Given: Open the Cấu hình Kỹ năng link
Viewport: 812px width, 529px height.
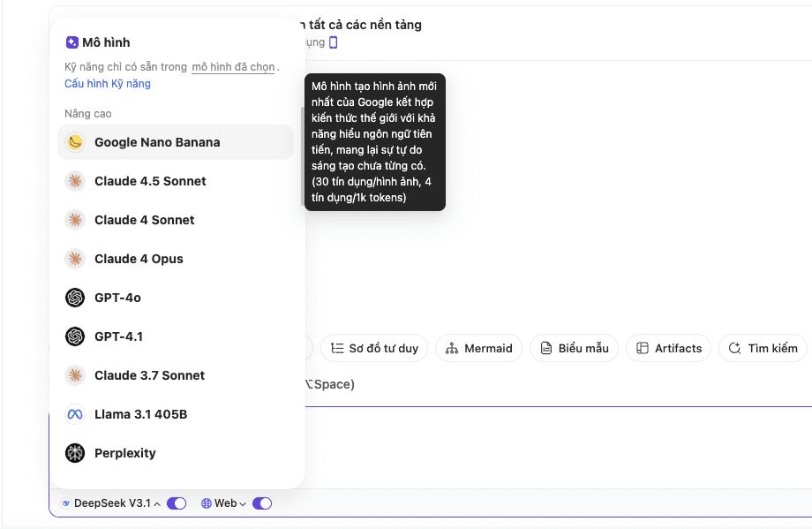Looking at the screenshot, I should 108,83.
